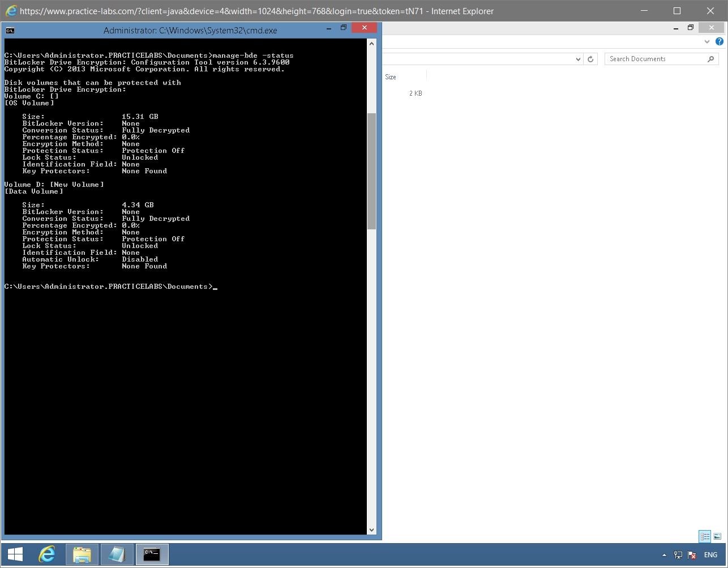Image resolution: width=728 pixels, height=568 pixels.
Task: Collapse the Explorer ribbon chevron
Action: point(706,41)
